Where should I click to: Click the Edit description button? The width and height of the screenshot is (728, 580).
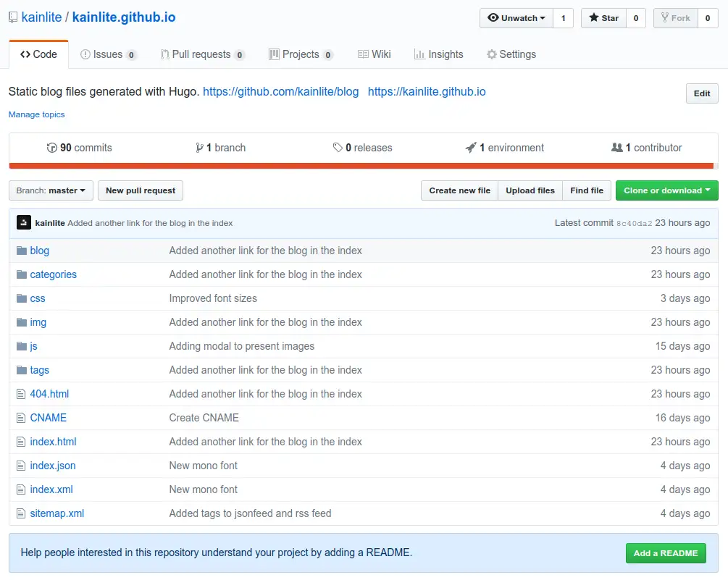702,93
